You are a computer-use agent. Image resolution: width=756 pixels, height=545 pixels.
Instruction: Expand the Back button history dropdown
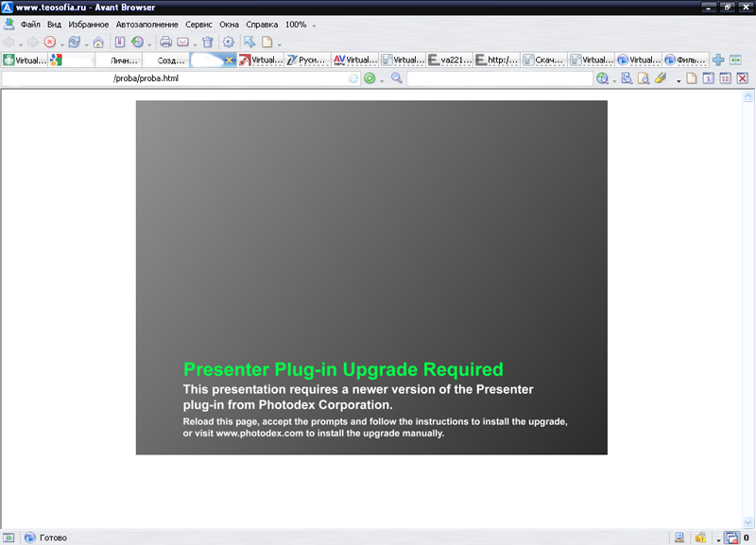click(21, 45)
